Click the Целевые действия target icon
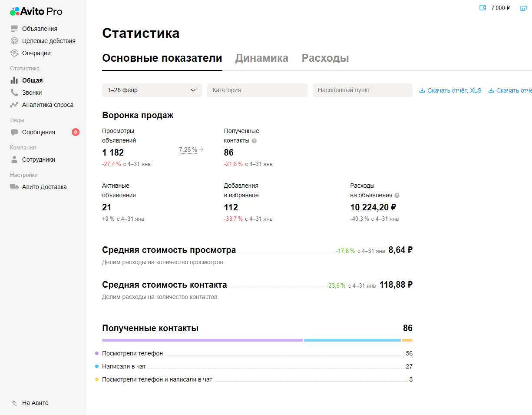Viewport: 532px width, 415px height. pyautogui.click(x=14, y=41)
